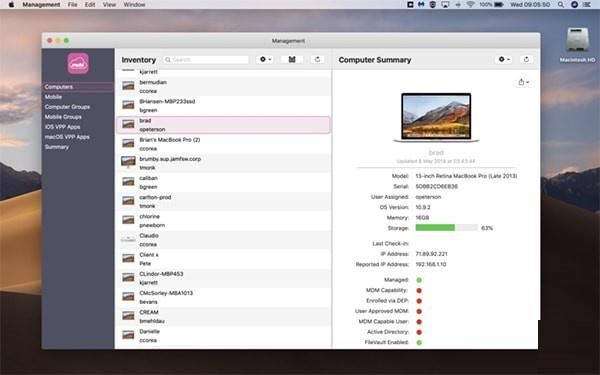Click the bermudian computer thumbnail icon

click(128, 86)
